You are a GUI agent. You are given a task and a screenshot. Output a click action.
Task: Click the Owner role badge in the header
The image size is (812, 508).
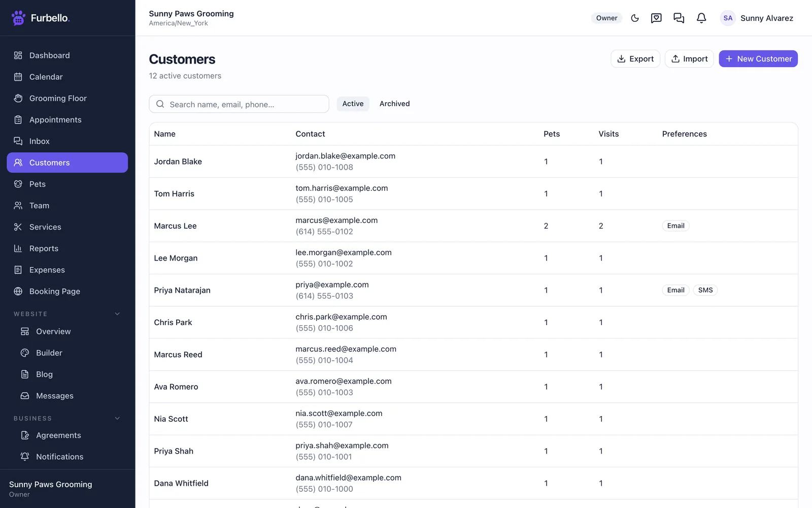(606, 18)
